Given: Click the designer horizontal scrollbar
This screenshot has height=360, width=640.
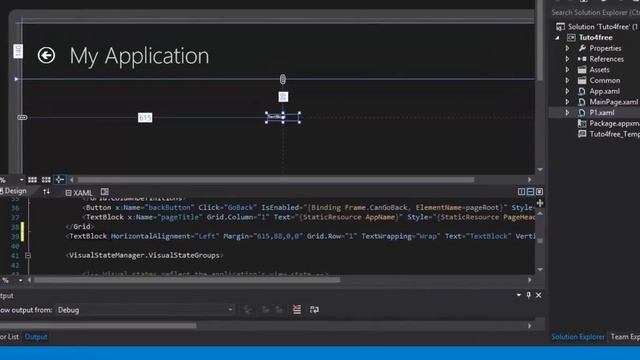Looking at the screenshot, I should [x=276, y=180].
